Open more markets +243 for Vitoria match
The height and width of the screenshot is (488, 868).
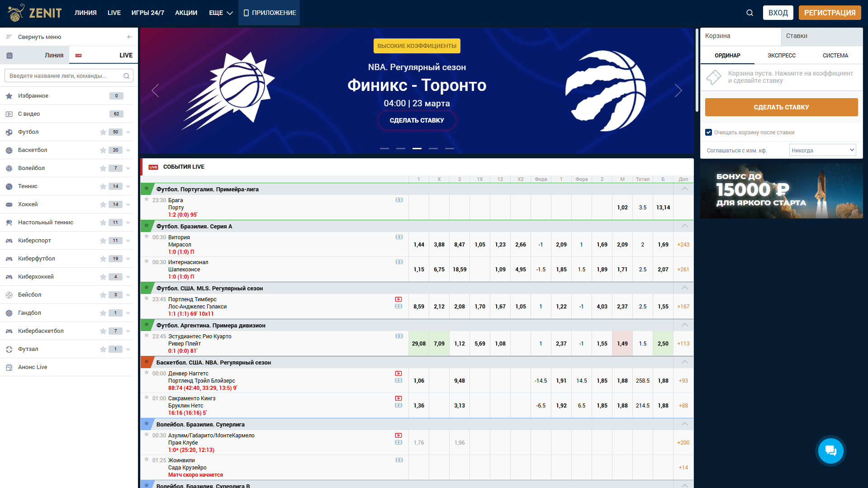pos(683,245)
